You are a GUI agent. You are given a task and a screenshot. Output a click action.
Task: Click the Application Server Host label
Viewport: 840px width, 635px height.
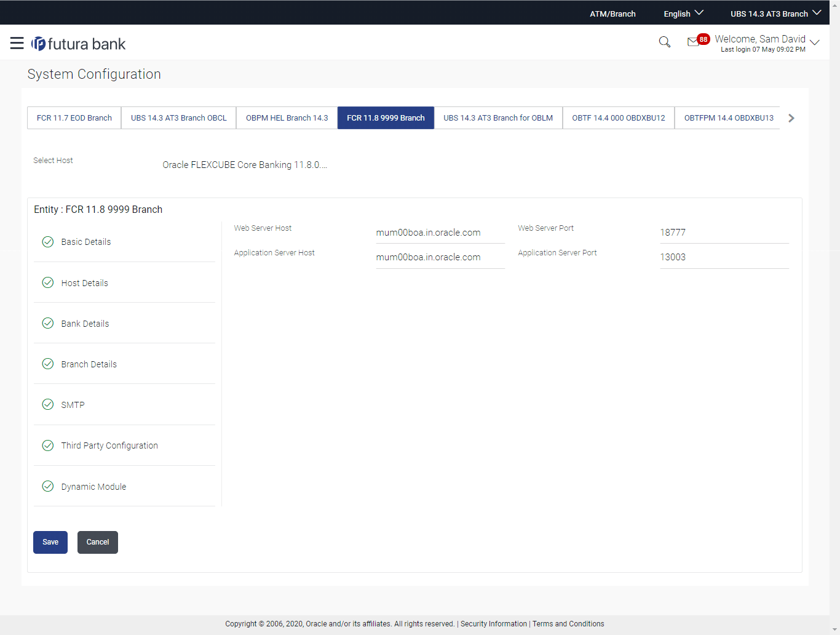(x=274, y=253)
